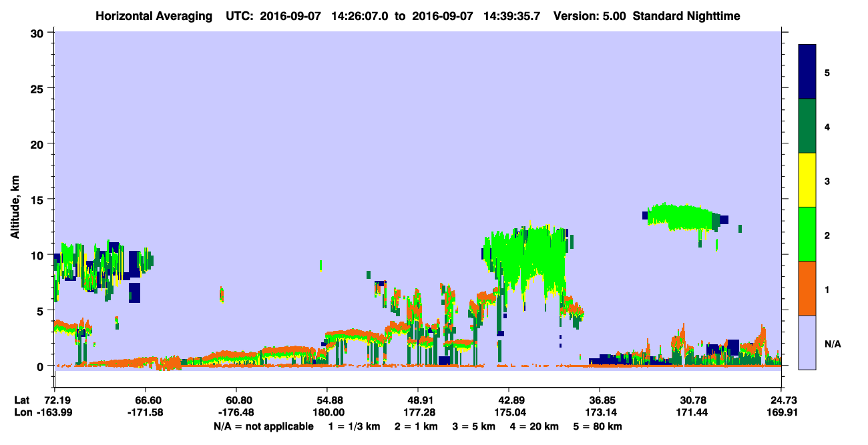Click longitude value 180.00
This screenshot has height=445, width=868.
pos(327,413)
